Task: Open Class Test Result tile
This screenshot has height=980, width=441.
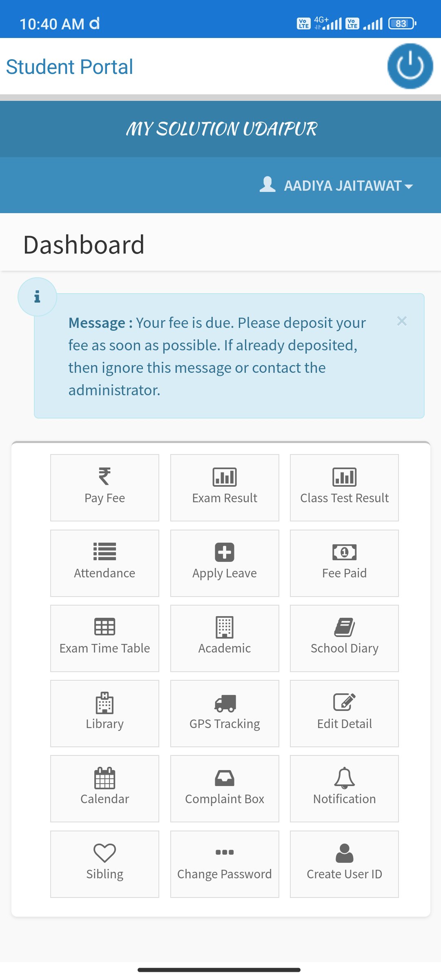Action: coord(344,488)
